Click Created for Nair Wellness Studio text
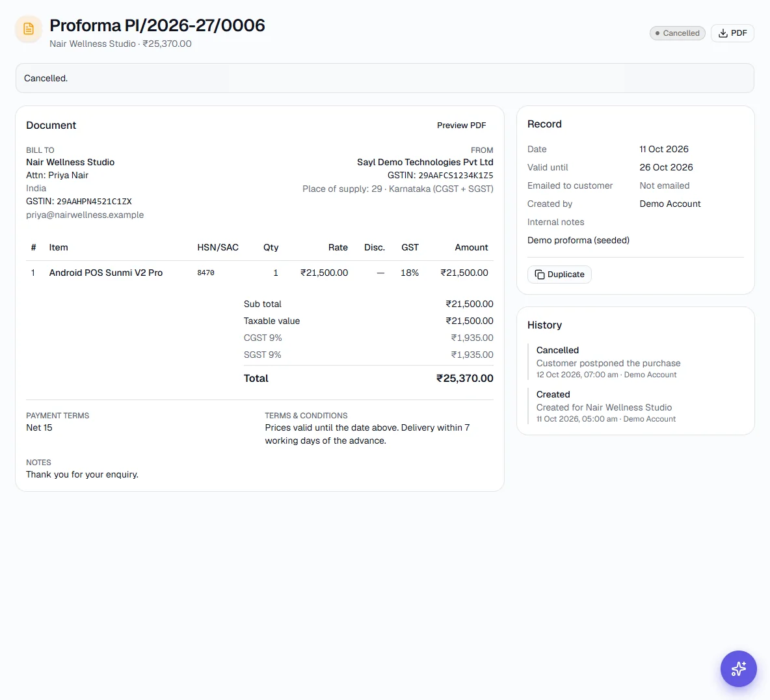 [604, 407]
